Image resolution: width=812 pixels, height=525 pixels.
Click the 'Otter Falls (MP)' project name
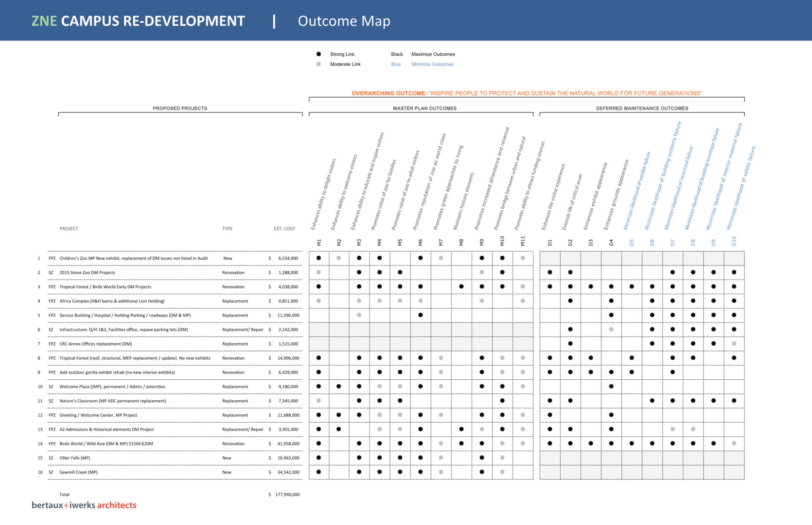tap(74, 458)
